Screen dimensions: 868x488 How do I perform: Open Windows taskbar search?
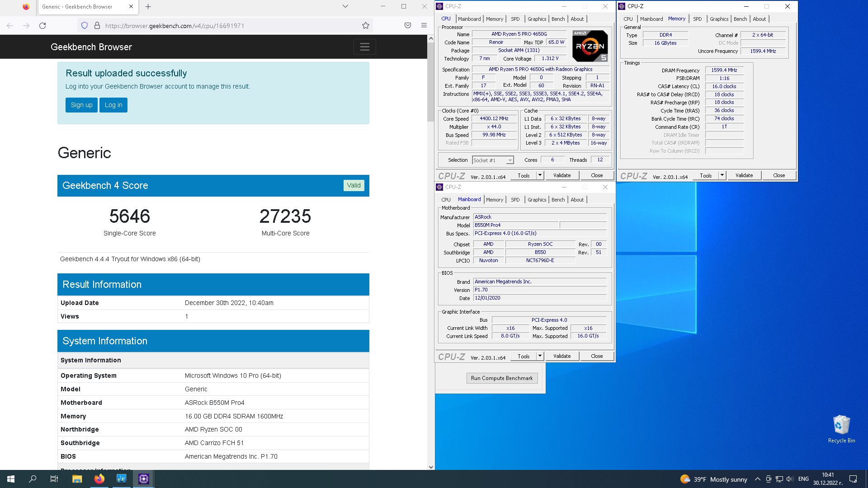point(33,479)
